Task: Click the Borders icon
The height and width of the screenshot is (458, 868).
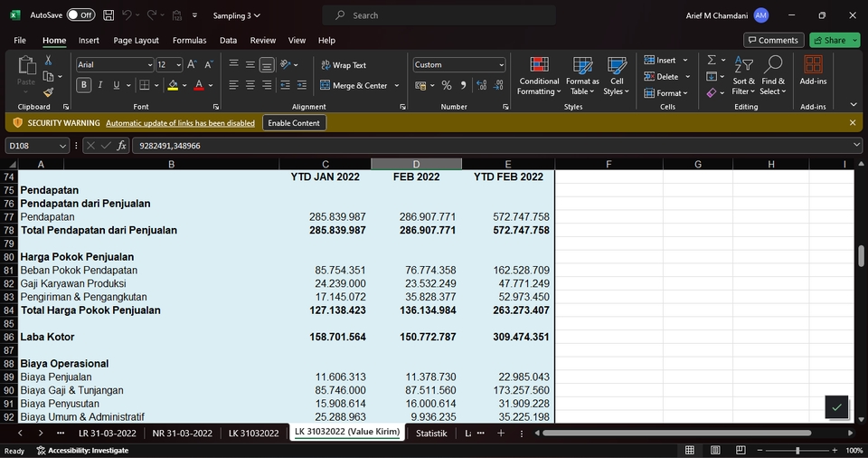Action: 145,85
